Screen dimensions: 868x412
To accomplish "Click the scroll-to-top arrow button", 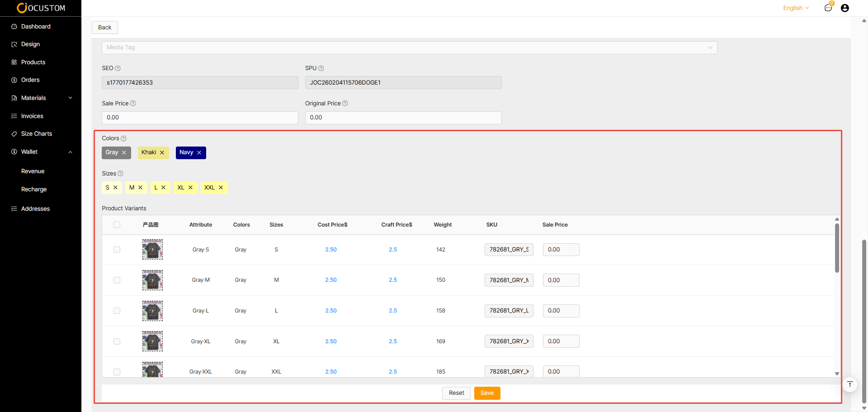I will point(850,384).
